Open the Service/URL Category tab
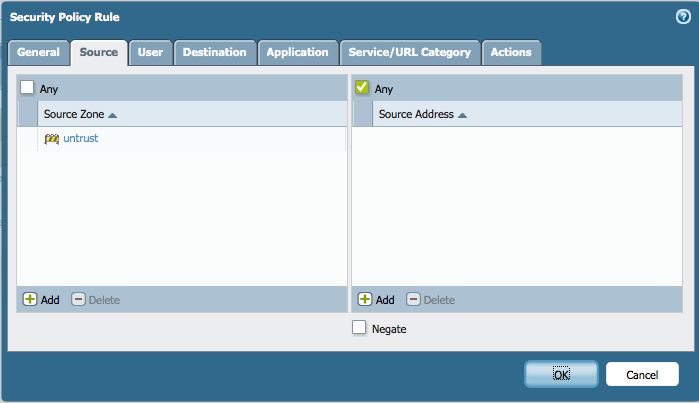 [x=410, y=53]
